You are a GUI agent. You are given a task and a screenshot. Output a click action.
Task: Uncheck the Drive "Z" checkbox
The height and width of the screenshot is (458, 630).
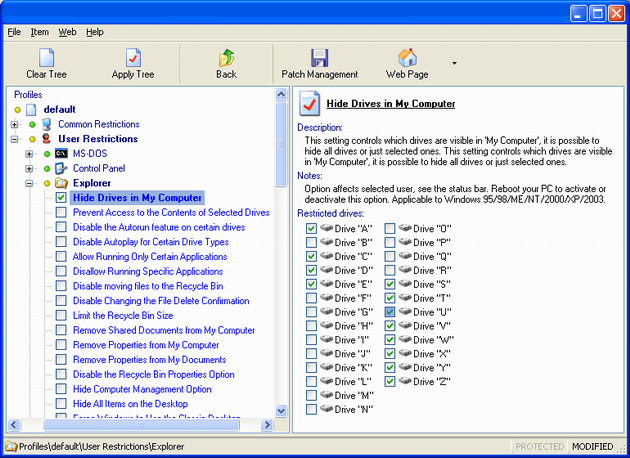pyautogui.click(x=390, y=381)
